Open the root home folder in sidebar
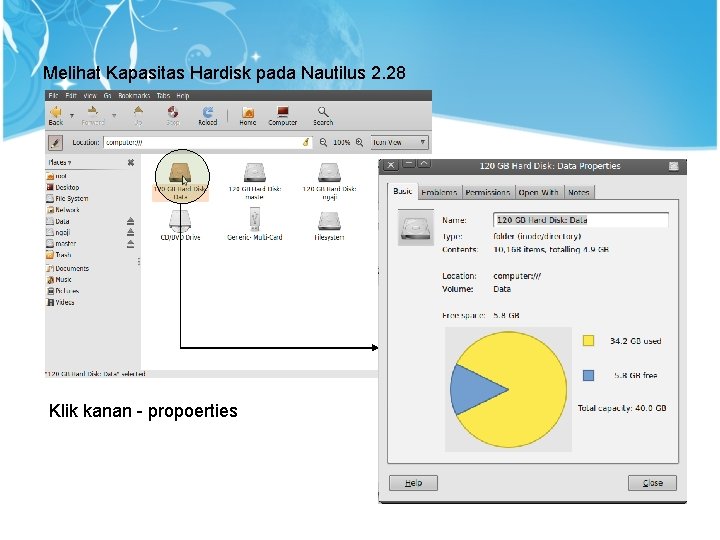The height and width of the screenshot is (540, 720). pyautogui.click(x=56, y=176)
